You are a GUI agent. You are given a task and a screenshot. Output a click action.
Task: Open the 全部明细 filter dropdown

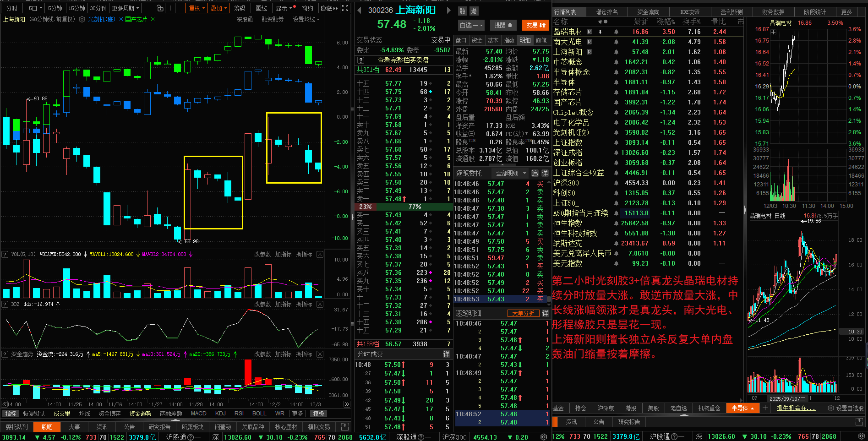(511, 173)
